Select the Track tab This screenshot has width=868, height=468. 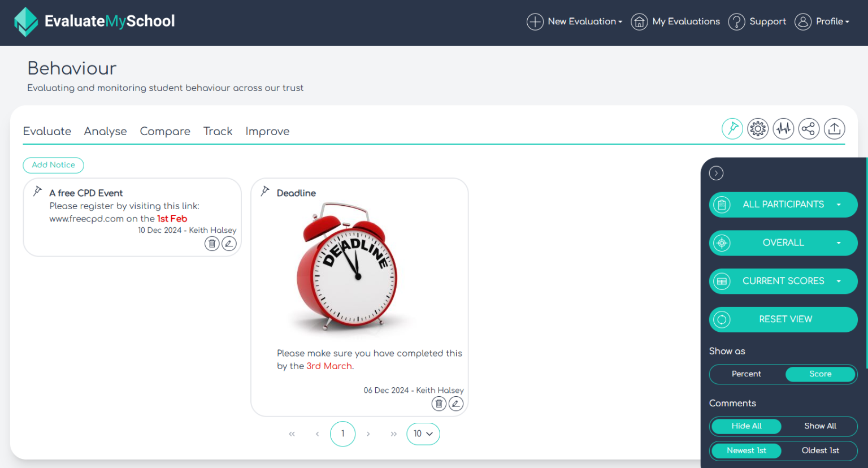coord(218,131)
